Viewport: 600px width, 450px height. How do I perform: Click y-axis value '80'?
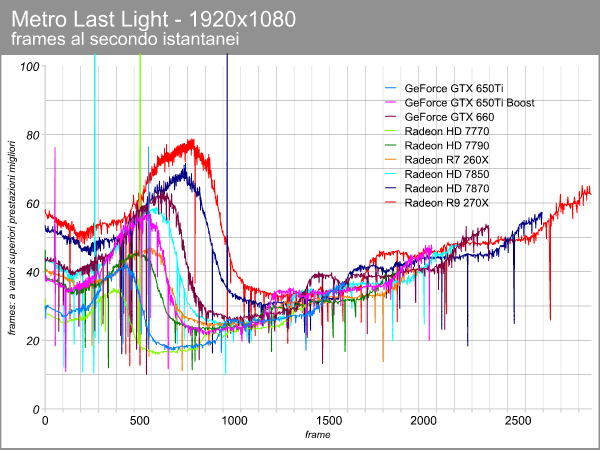click(x=33, y=135)
